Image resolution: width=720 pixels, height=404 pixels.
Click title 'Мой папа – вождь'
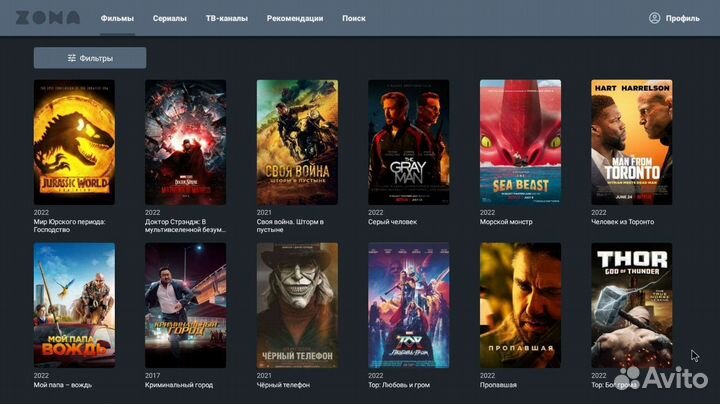pos(62,385)
